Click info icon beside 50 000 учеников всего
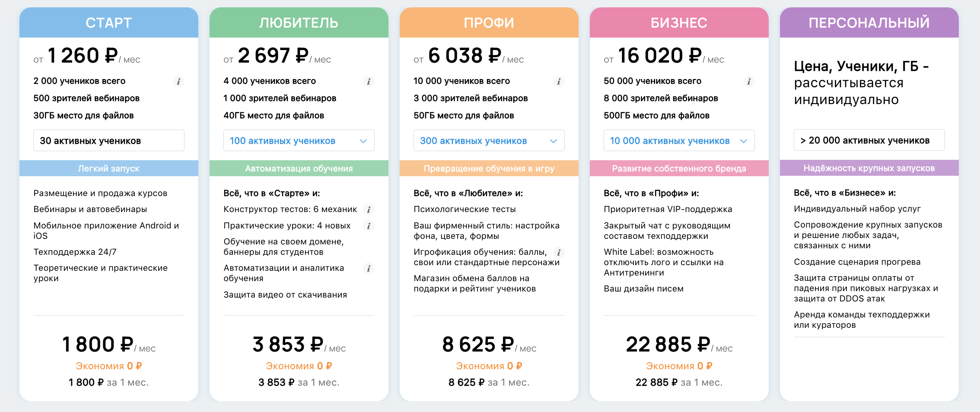Screen dimensions: 980x412 tap(749, 81)
